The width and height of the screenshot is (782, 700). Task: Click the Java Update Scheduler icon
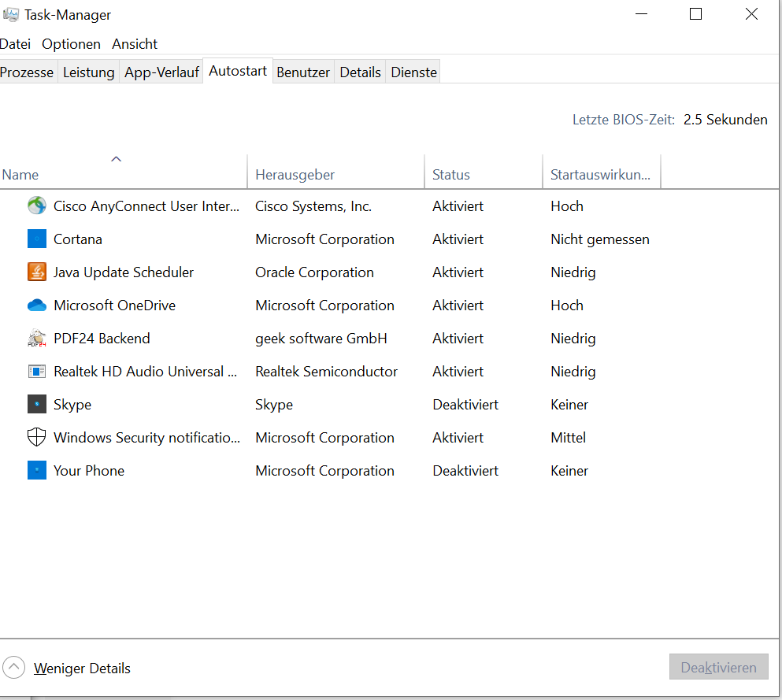(x=37, y=272)
